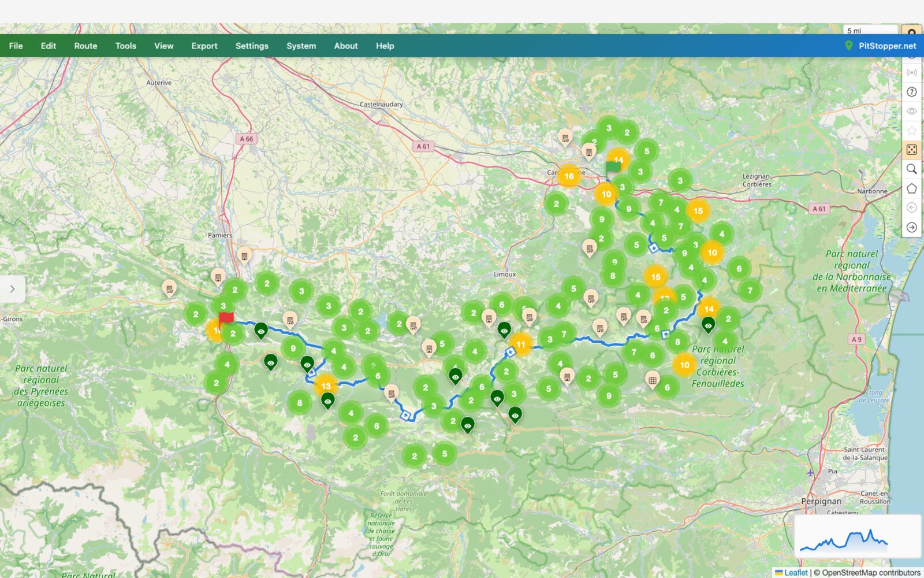Expand the orange 16 cluster at Carcassonne
The height and width of the screenshot is (578, 924).
(x=569, y=176)
